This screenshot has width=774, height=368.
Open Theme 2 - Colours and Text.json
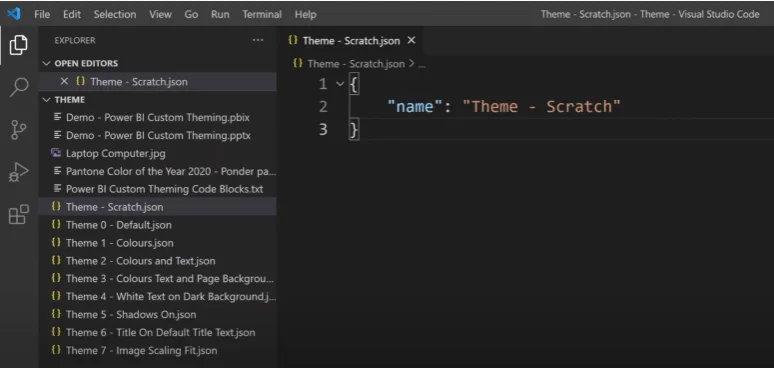tap(157, 260)
